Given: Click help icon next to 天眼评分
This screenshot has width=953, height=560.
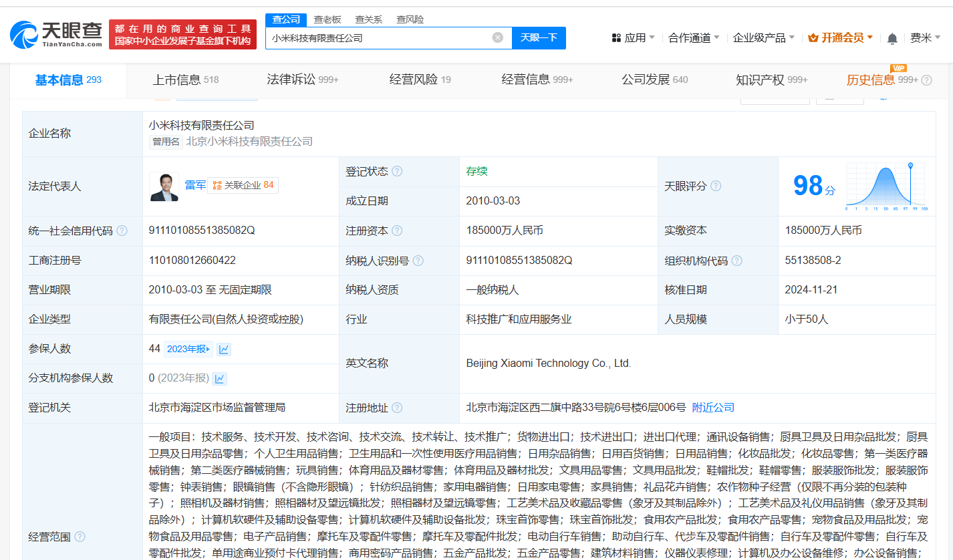Looking at the screenshot, I should pyautogui.click(x=716, y=186).
